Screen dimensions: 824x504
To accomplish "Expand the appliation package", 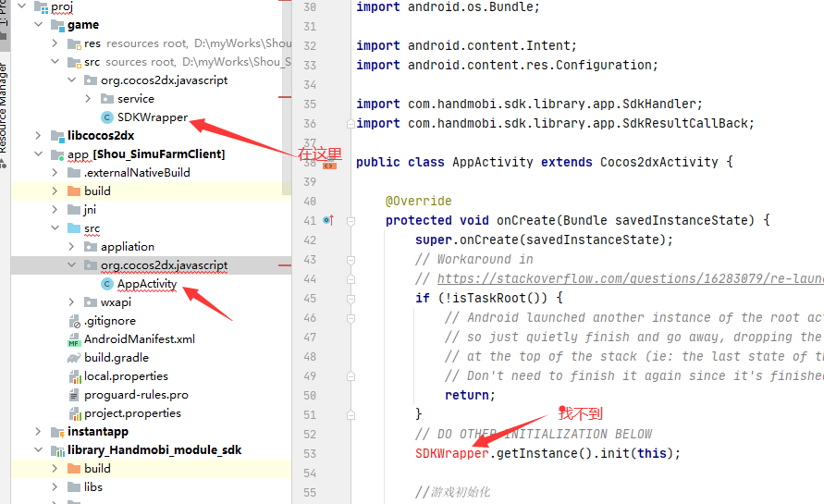I will (x=72, y=247).
